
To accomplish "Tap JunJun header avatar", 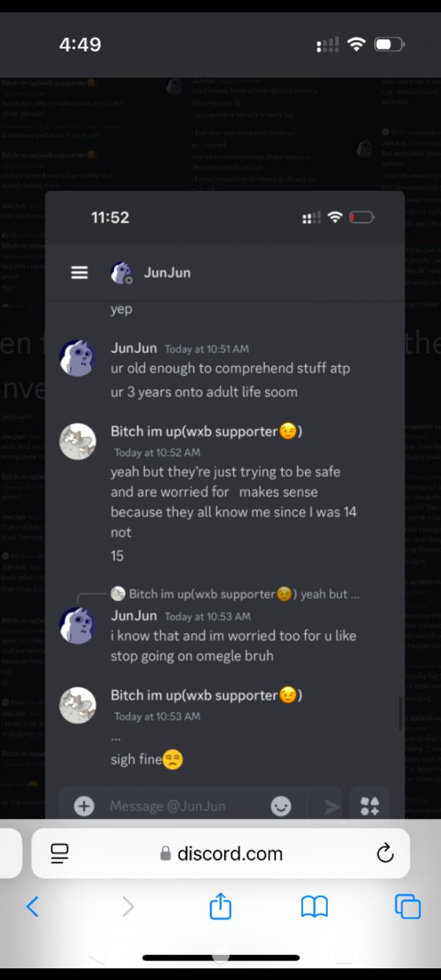I will (x=121, y=273).
